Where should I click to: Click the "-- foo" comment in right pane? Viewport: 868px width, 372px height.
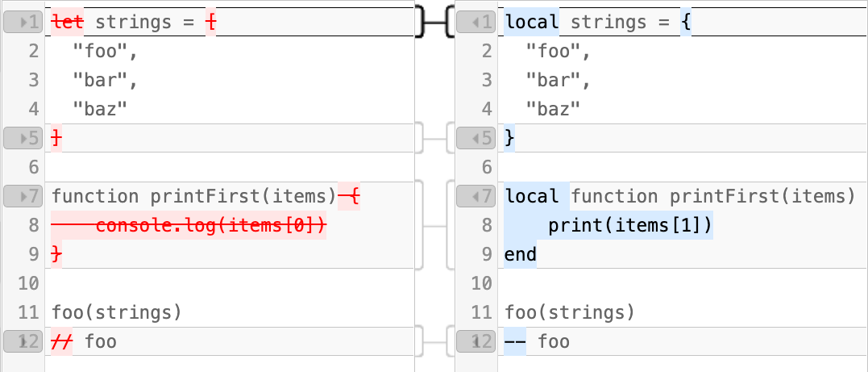click(x=537, y=342)
